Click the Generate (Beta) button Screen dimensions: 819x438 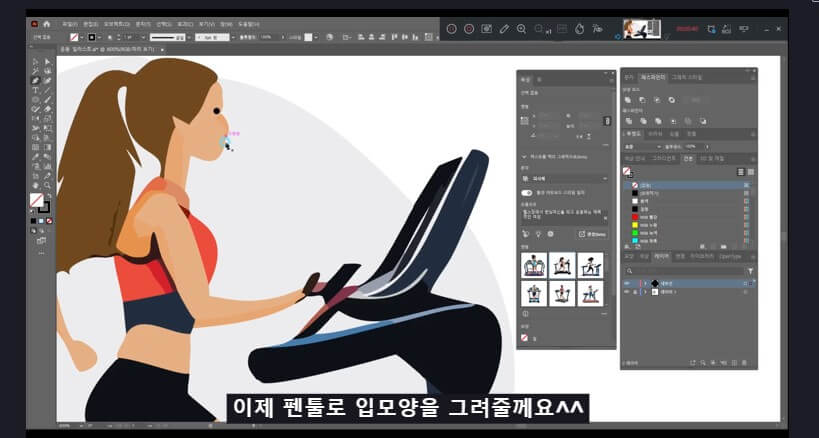click(592, 234)
